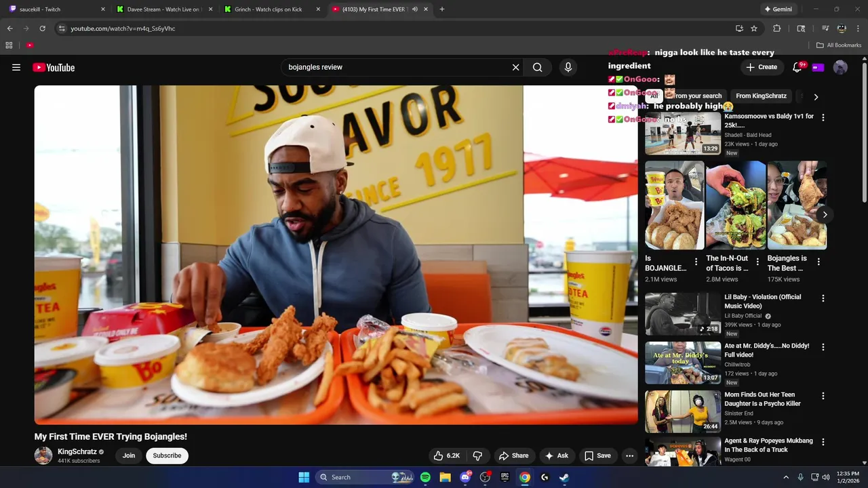This screenshot has height=488, width=868.
Task: Open the Chrome extensions puzzle icon
Action: pos(777,28)
